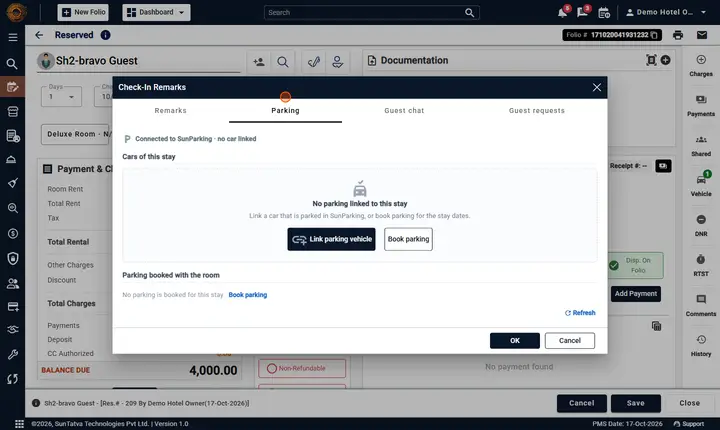Image resolution: width=720 pixels, height=430 pixels.
Task: Click the Close button in footer
Action: [x=690, y=403]
